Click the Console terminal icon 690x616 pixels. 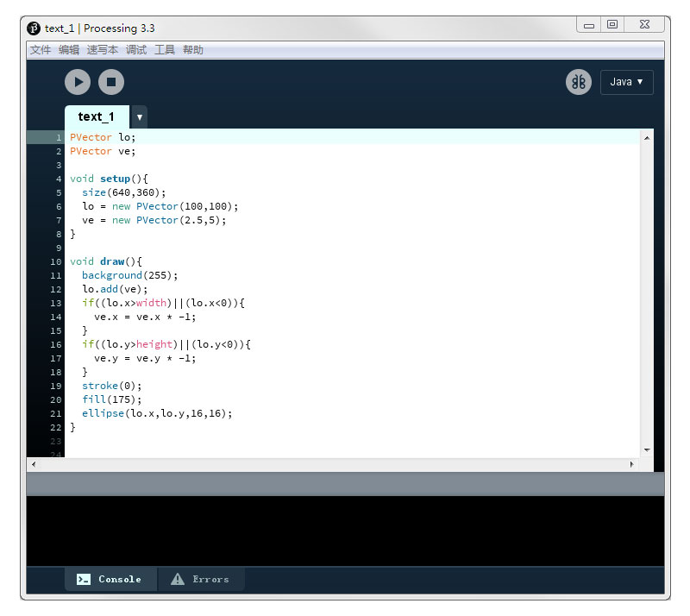pyautogui.click(x=83, y=579)
